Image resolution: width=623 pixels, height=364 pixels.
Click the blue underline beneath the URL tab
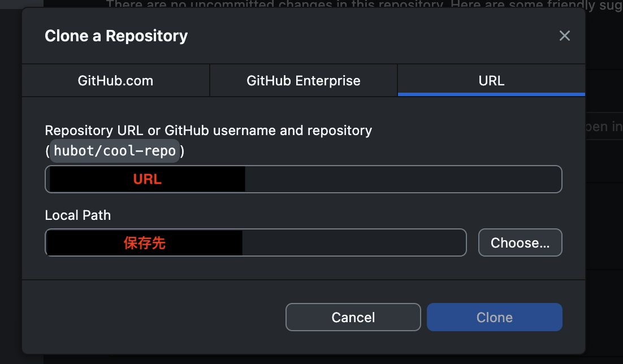pyautogui.click(x=491, y=94)
